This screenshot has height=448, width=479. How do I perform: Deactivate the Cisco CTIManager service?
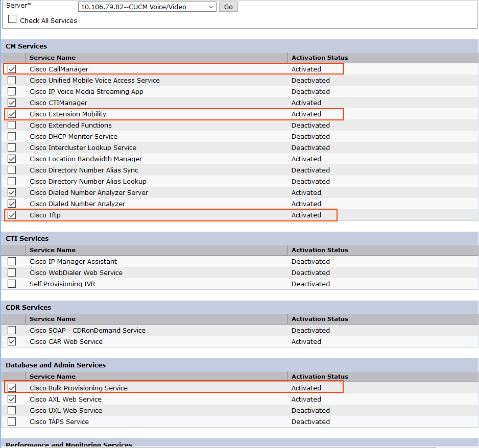(12, 103)
